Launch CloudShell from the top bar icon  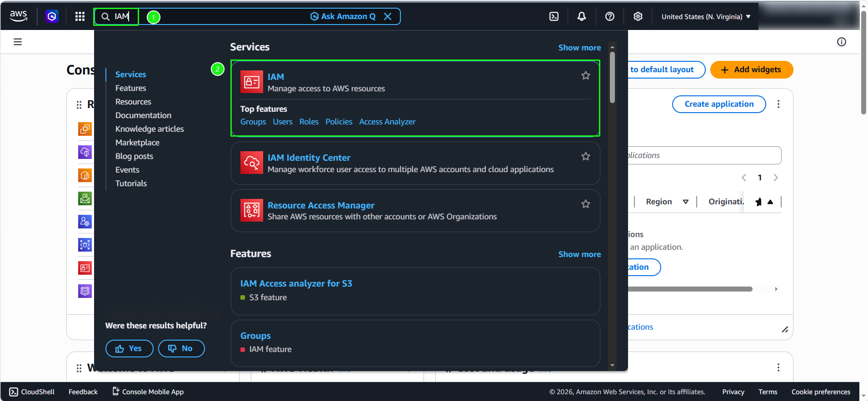coord(554,16)
